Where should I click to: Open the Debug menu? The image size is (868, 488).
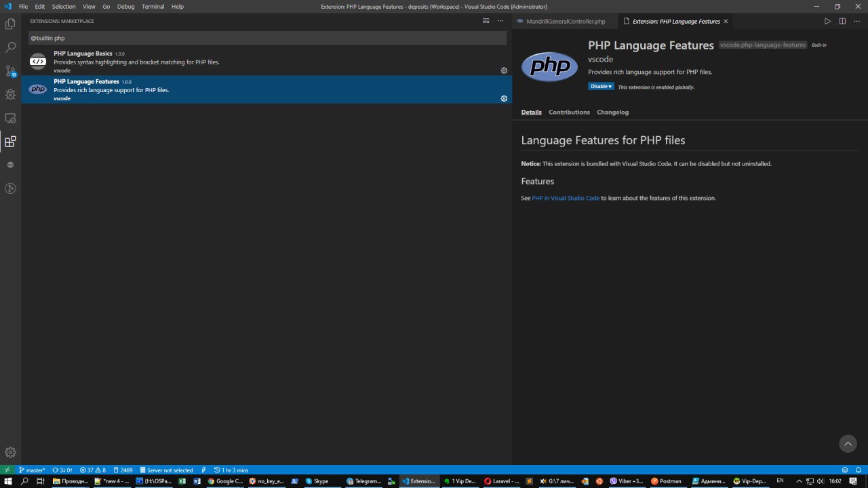tap(126, 6)
